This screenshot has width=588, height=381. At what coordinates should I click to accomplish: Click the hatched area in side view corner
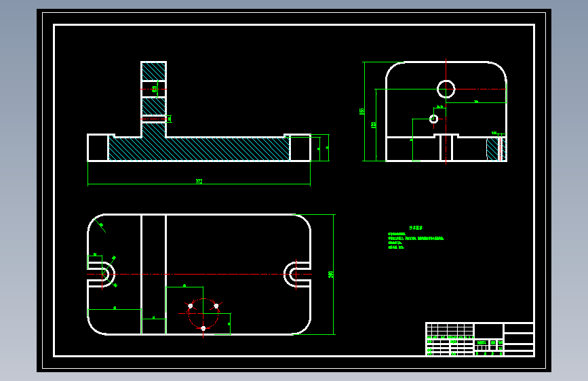click(x=493, y=149)
